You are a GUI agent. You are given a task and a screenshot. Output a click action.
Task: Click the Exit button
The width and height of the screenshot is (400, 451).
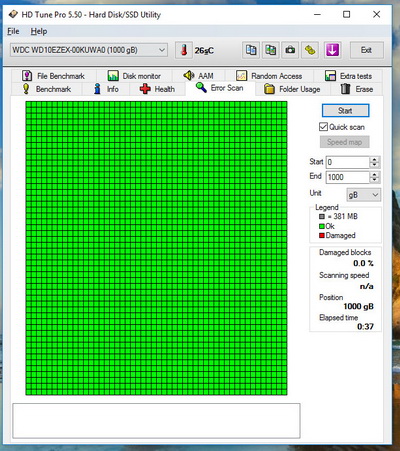pos(367,50)
